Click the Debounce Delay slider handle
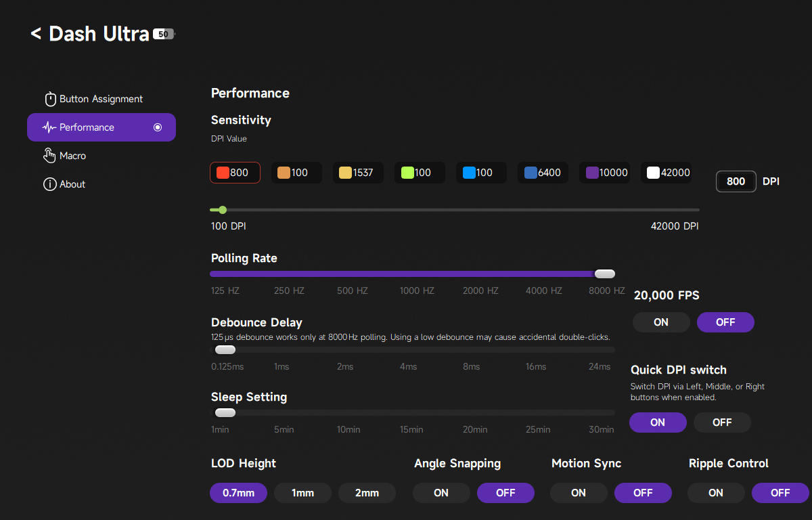 (x=225, y=349)
